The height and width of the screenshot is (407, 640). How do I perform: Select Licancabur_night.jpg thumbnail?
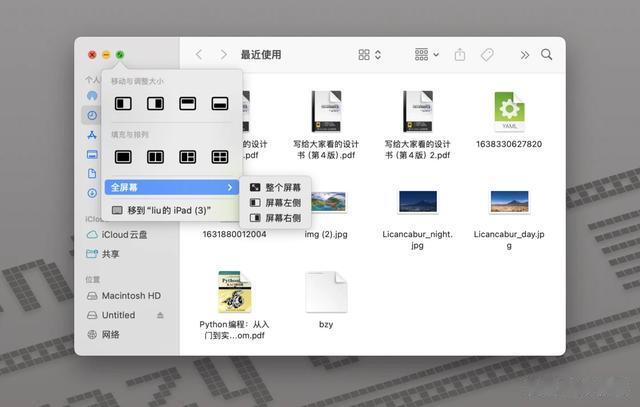coord(418,202)
